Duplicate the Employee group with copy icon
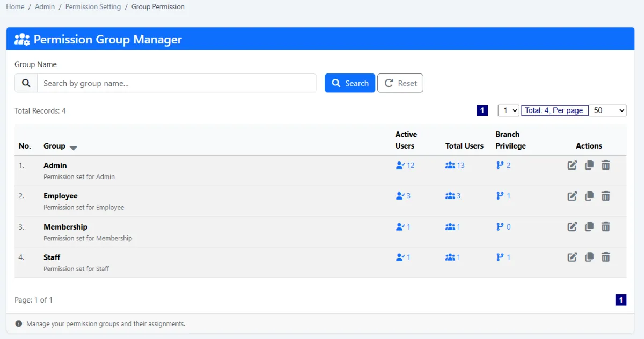The image size is (644, 339). pyautogui.click(x=589, y=196)
